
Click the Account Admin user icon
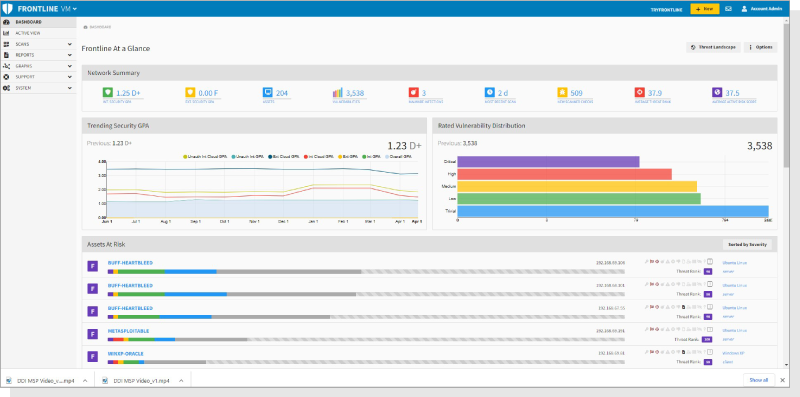744,9
